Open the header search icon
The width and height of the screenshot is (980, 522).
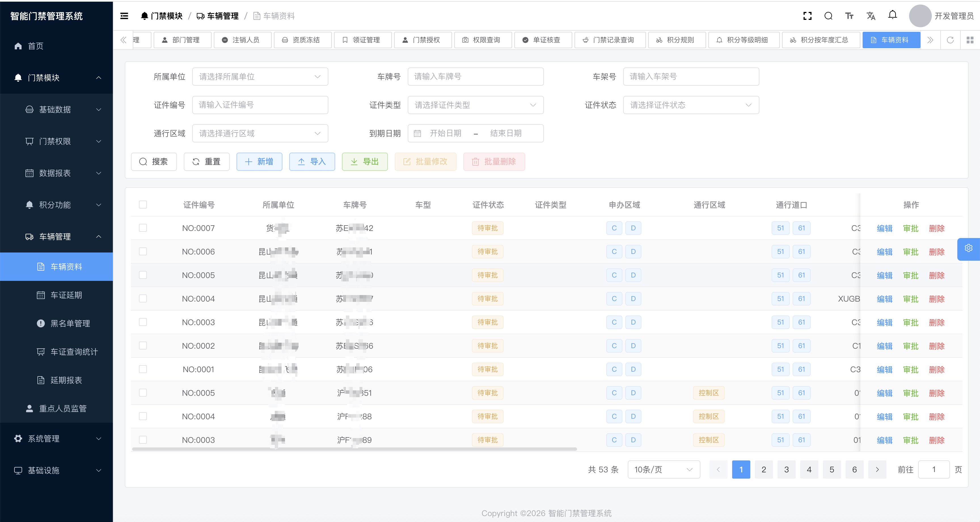pyautogui.click(x=828, y=16)
